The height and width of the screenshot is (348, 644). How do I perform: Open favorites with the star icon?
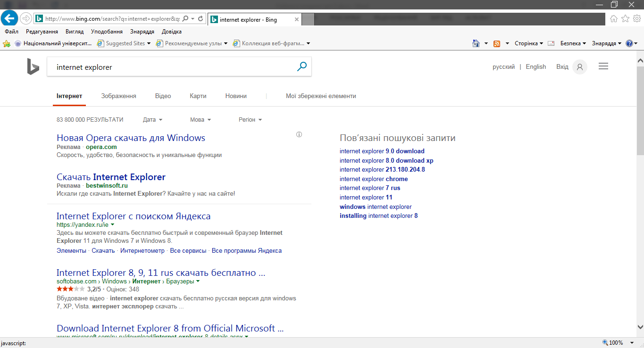pyautogui.click(x=625, y=19)
